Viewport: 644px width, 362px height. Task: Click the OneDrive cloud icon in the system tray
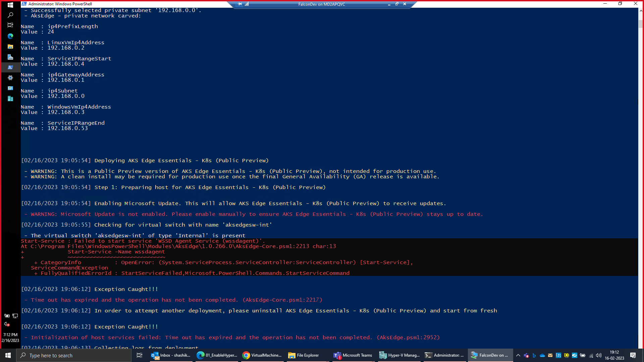(x=542, y=355)
